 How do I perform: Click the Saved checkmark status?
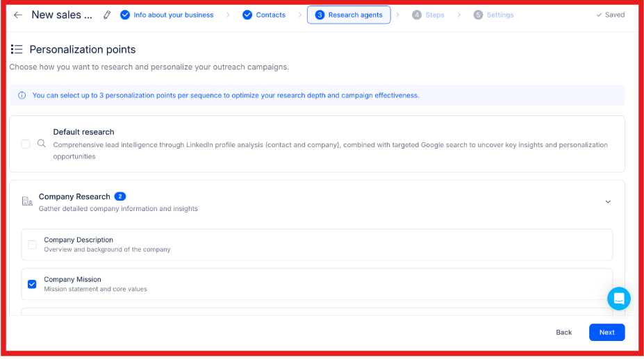point(611,15)
